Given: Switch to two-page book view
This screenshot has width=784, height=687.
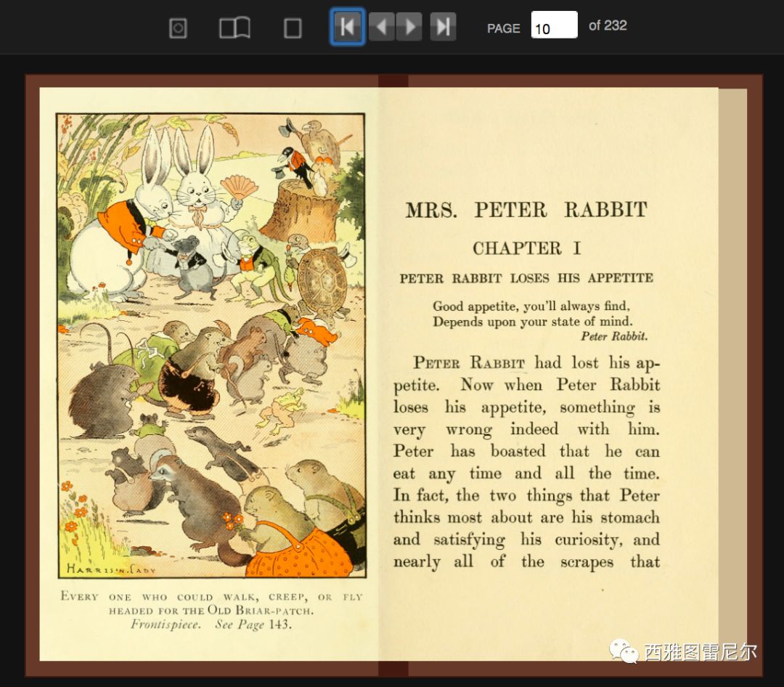Looking at the screenshot, I should 234,28.
